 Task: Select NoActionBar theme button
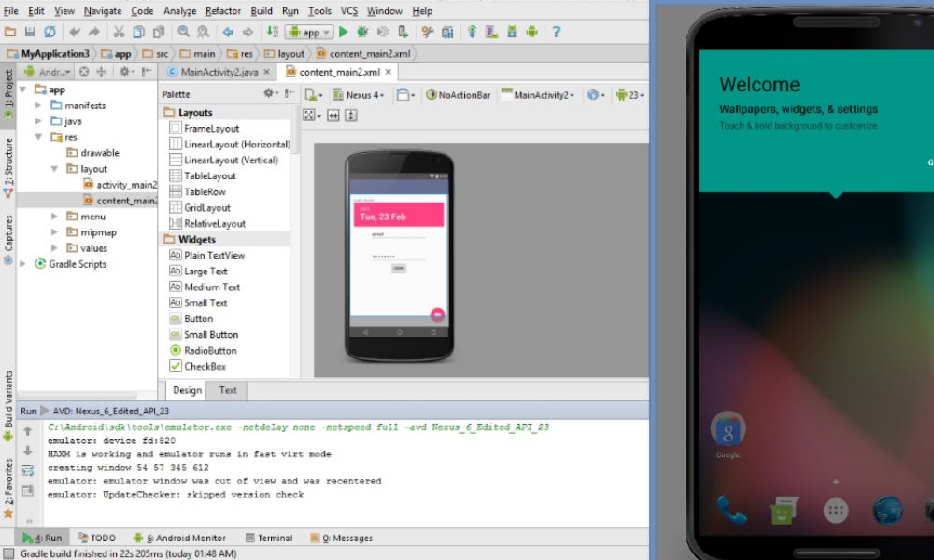[x=458, y=95]
